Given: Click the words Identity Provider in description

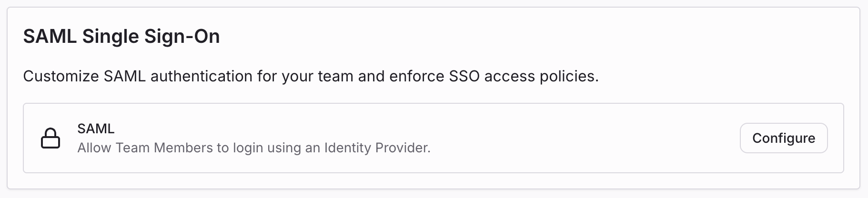Looking at the screenshot, I should [376, 148].
